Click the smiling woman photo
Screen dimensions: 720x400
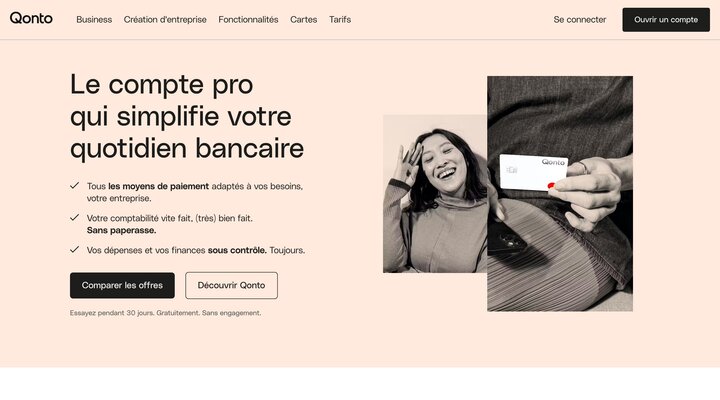(x=435, y=194)
